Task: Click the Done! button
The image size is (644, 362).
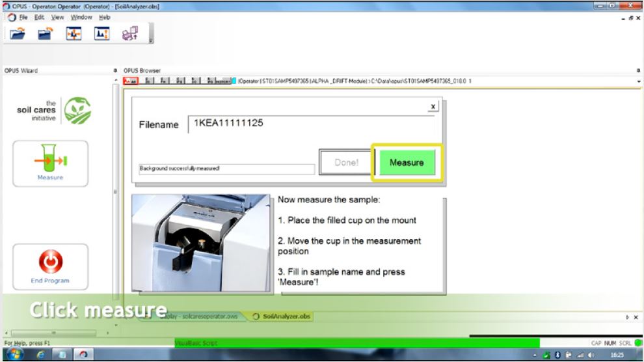Action: click(x=346, y=162)
